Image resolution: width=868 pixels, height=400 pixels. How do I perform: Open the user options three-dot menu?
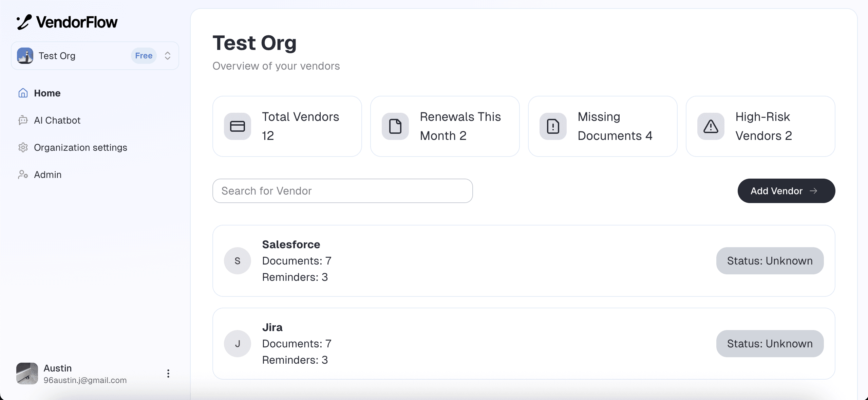tap(168, 374)
